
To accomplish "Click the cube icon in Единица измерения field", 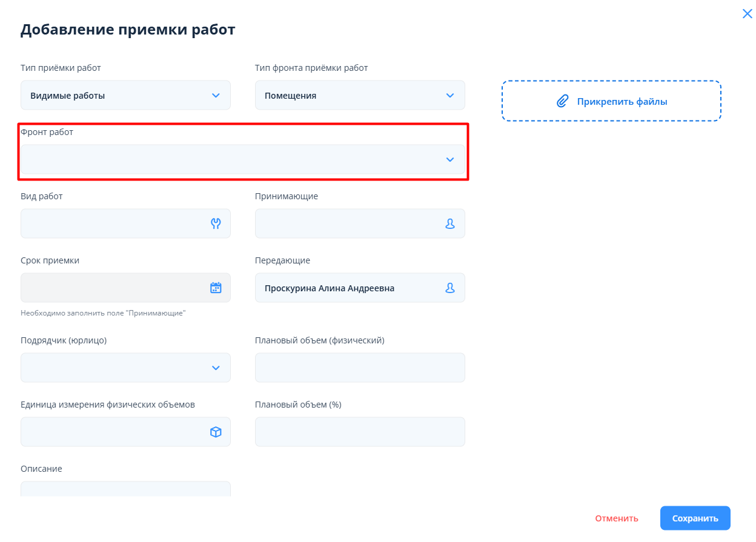I will [x=216, y=432].
